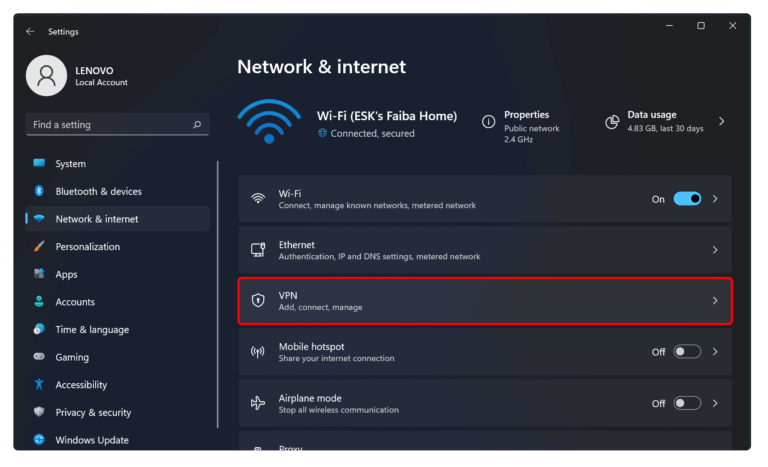
Task: Switch on the Airplane mode toggle
Action: (x=687, y=403)
